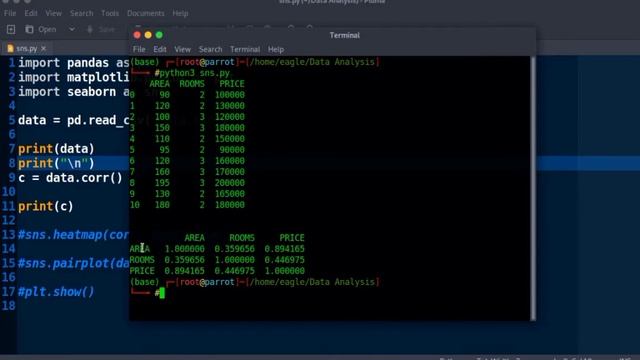Close the sns.py tab
The image size is (640, 360).
[44, 49]
